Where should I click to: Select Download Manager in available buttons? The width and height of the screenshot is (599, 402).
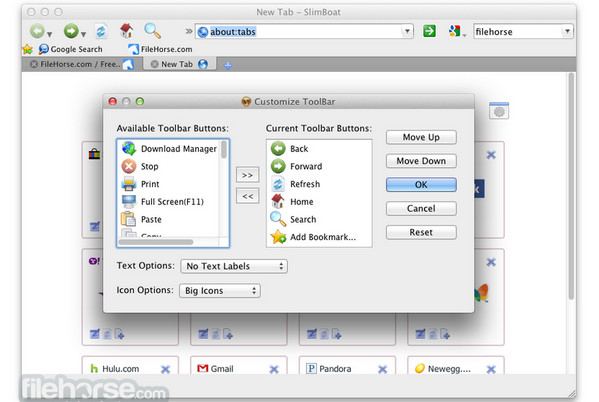[170, 149]
